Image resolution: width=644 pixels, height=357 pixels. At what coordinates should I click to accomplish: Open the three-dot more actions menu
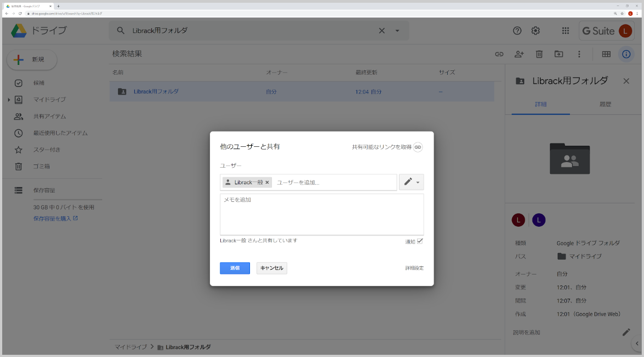click(x=579, y=54)
